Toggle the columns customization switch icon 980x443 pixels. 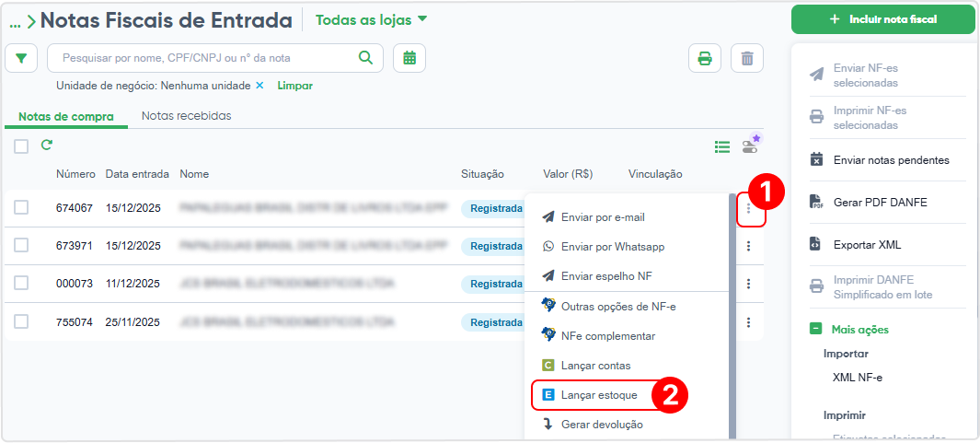coord(749,146)
